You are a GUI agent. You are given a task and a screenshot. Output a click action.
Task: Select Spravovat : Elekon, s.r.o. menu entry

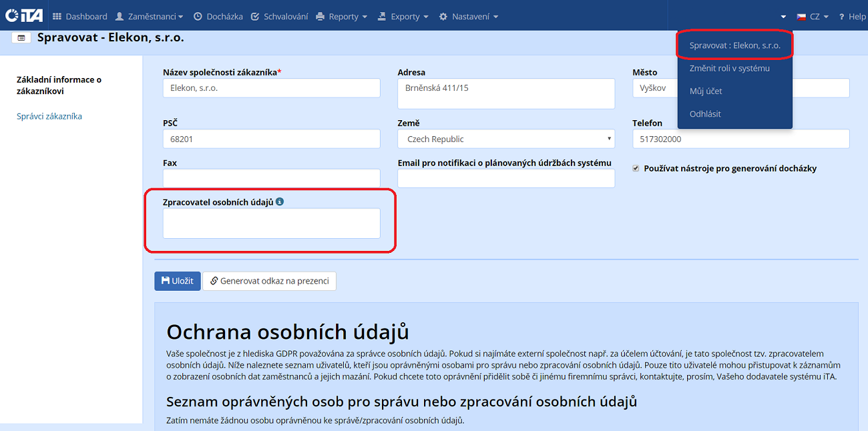point(733,46)
